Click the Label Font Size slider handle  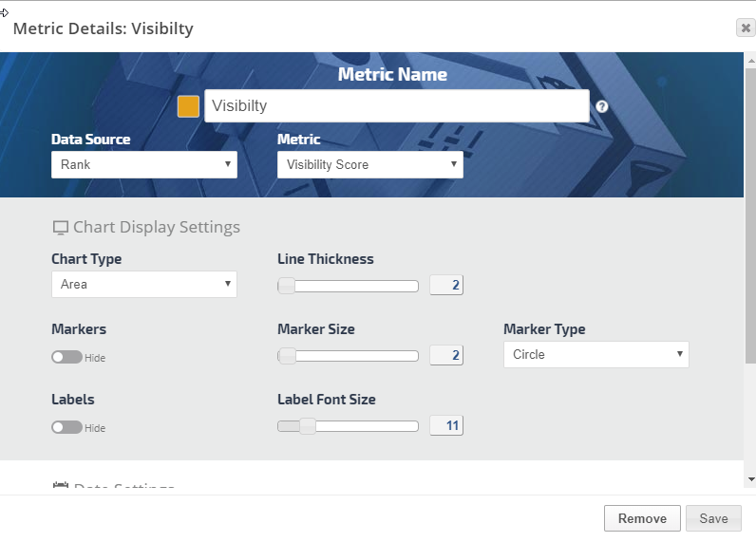tap(307, 426)
